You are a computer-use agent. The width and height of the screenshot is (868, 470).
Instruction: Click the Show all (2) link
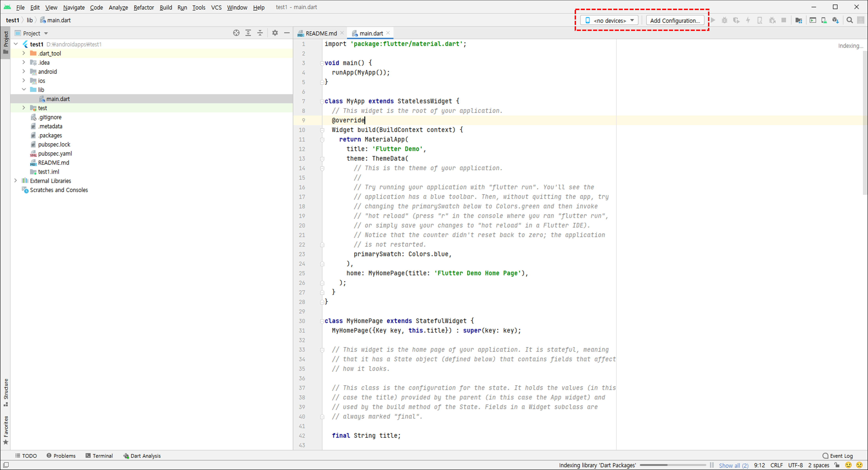coord(733,465)
